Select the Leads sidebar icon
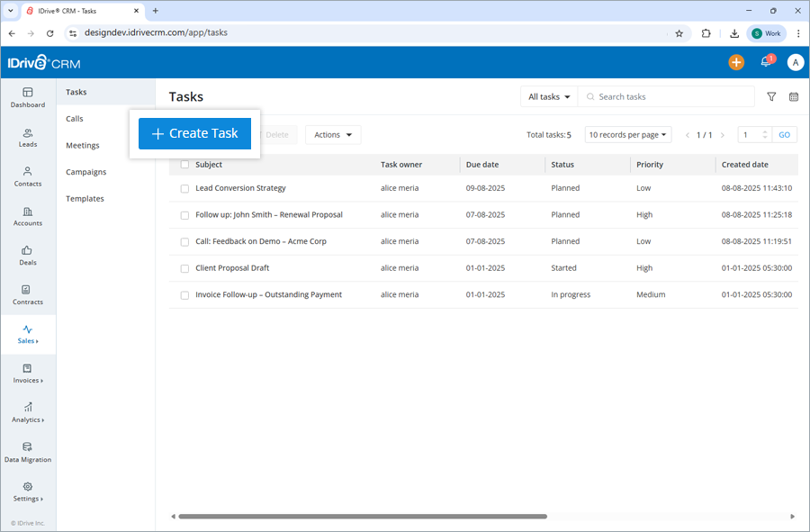 [28, 137]
